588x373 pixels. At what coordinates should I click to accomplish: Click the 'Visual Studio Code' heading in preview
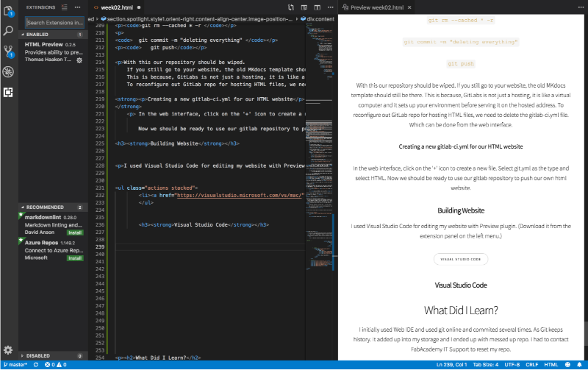tap(461, 285)
